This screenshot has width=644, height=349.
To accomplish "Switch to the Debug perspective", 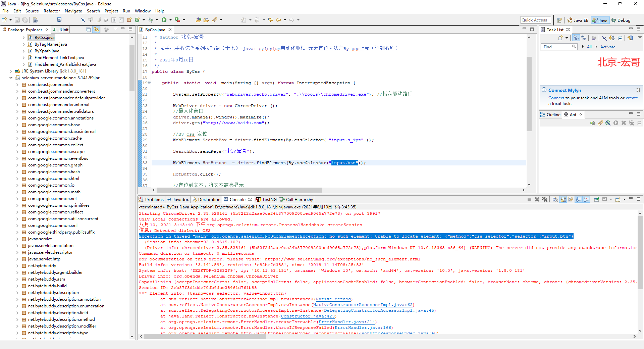I will tap(621, 20).
